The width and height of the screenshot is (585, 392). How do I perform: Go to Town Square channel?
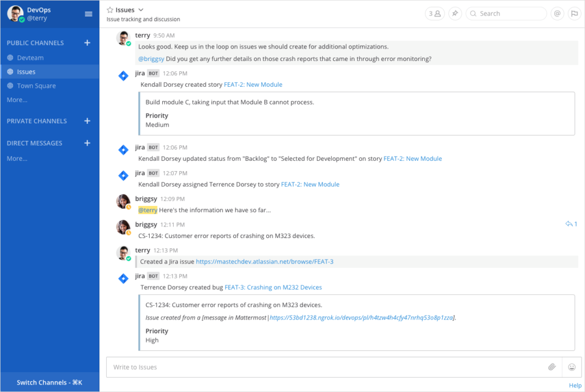click(x=50, y=86)
